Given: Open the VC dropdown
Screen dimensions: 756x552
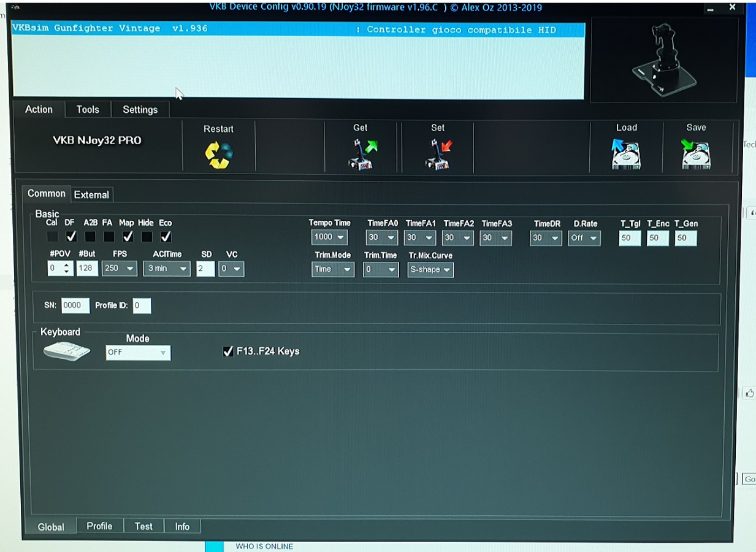Looking at the screenshot, I should pos(231,269).
